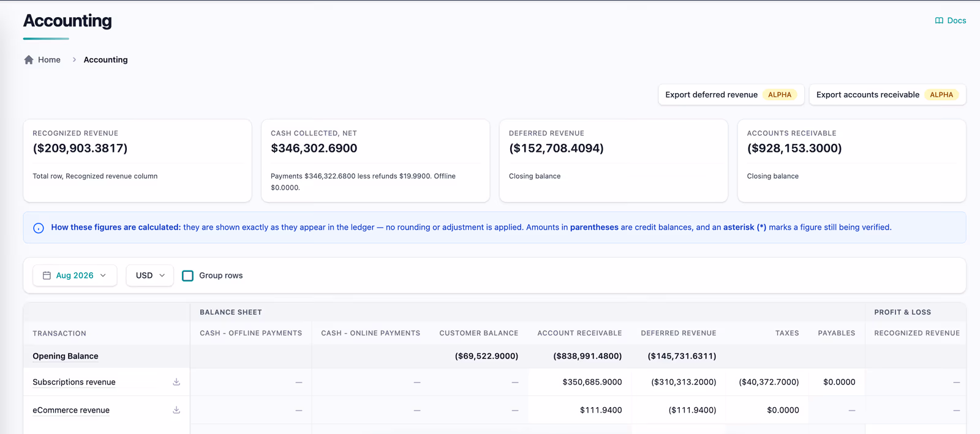Download eCommerce revenue row data
Screen dimensions: 980x434
tap(176, 410)
